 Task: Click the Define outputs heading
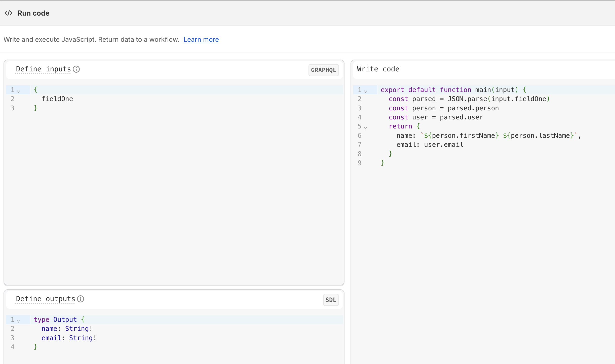pyautogui.click(x=46, y=299)
